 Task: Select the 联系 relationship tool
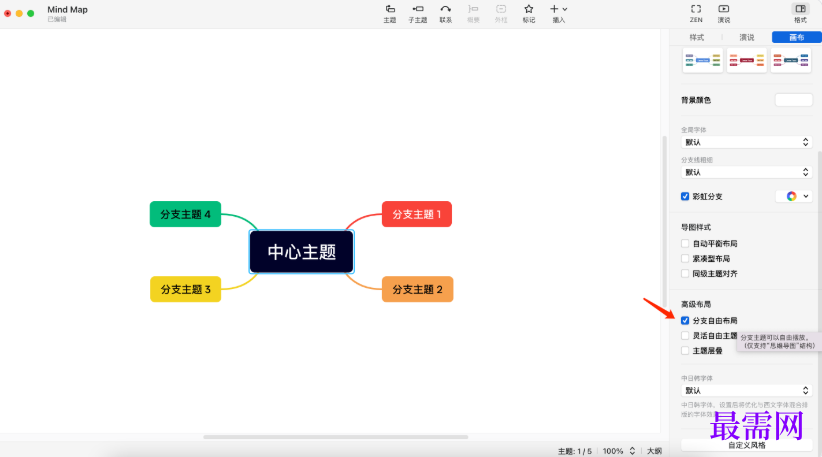tap(446, 9)
